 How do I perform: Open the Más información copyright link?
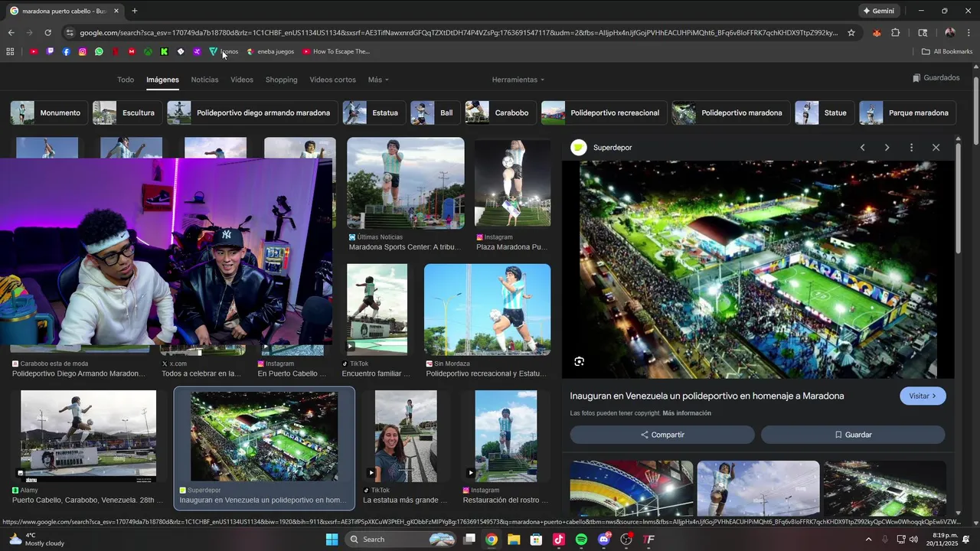[687, 413]
